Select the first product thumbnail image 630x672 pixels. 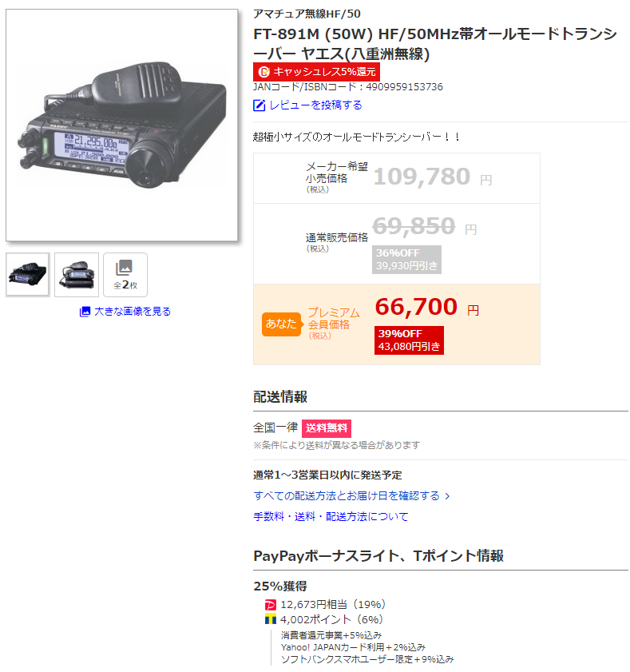point(28,275)
